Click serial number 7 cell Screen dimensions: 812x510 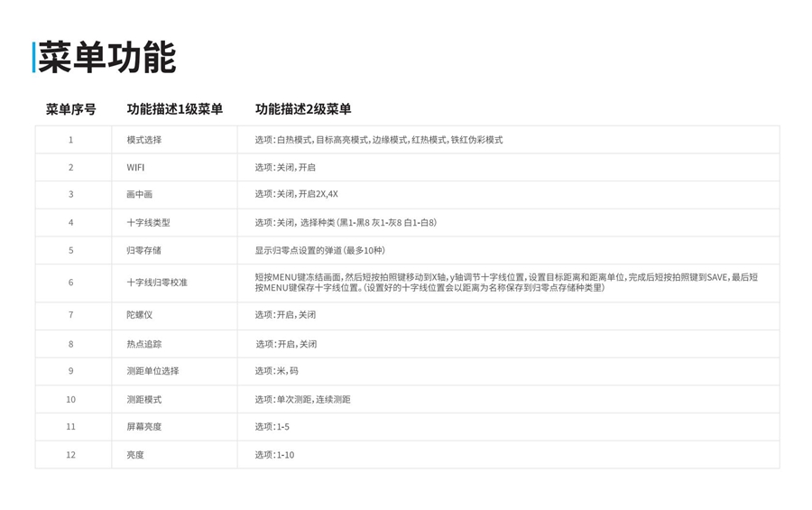73,315
